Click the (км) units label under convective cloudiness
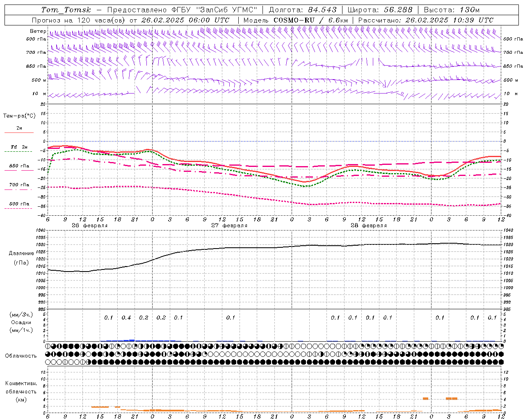Viewport: 525px width, 420px height. tap(21, 399)
